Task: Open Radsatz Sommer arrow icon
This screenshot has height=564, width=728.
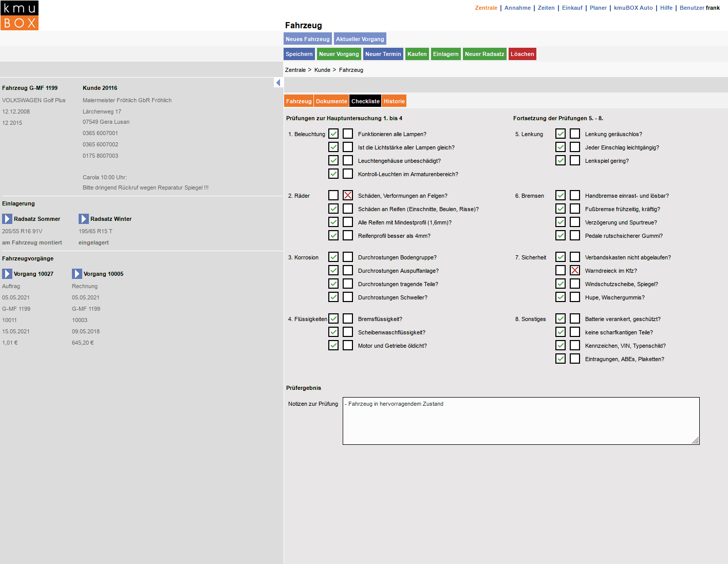Action: (7, 219)
